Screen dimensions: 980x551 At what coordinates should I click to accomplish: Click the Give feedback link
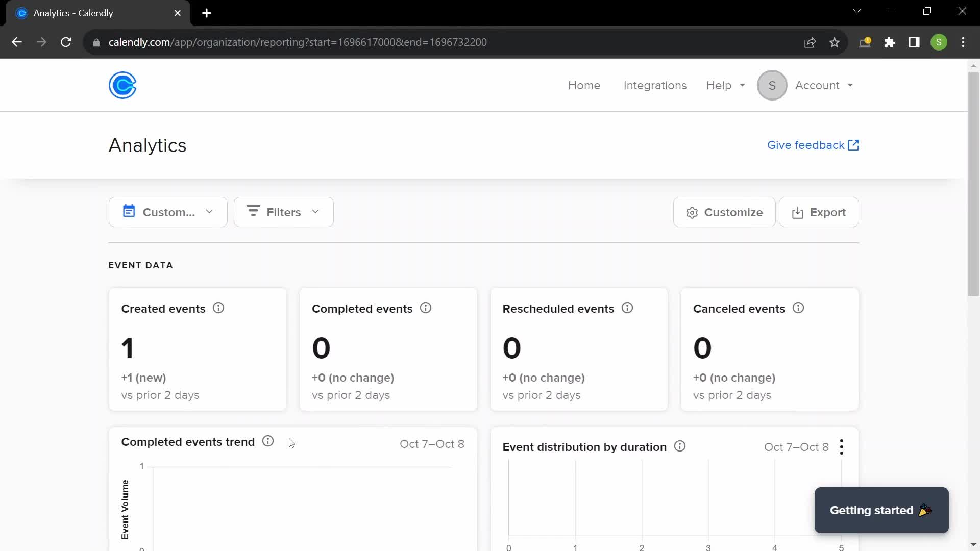click(814, 145)
